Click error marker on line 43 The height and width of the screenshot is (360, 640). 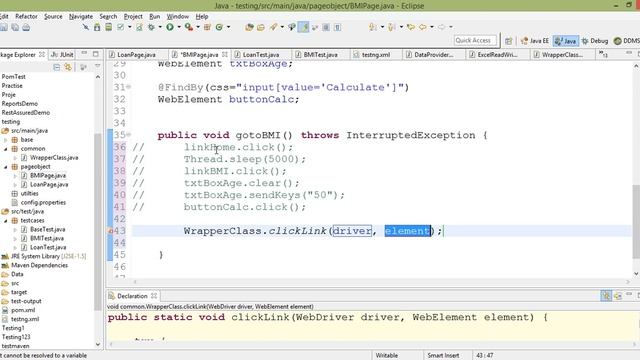110,231
